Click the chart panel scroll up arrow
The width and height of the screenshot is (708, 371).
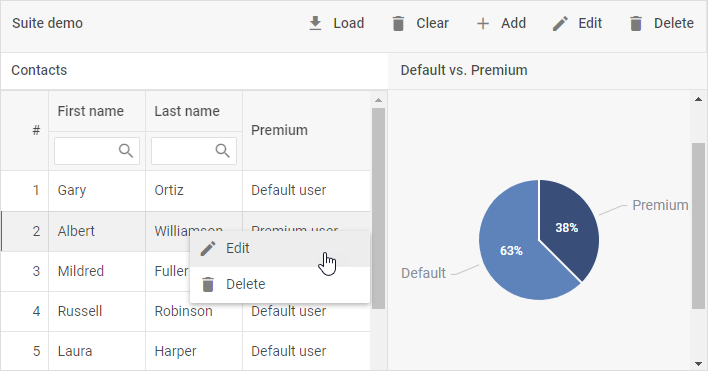[699, 99]
